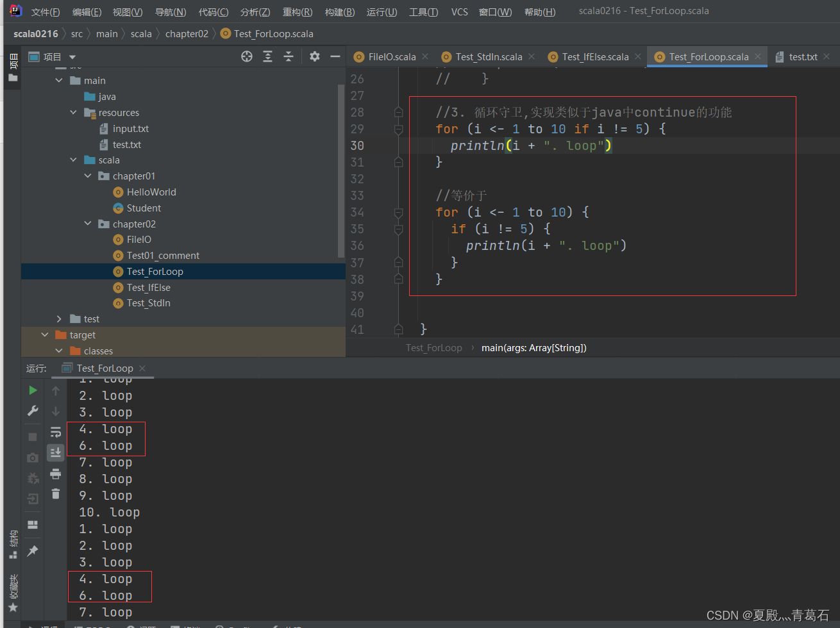The width and height of the screenshot is (840, 628).
Task: Rerun Test_ForLoop with the green play icon
Action: (x=33, y=390)
